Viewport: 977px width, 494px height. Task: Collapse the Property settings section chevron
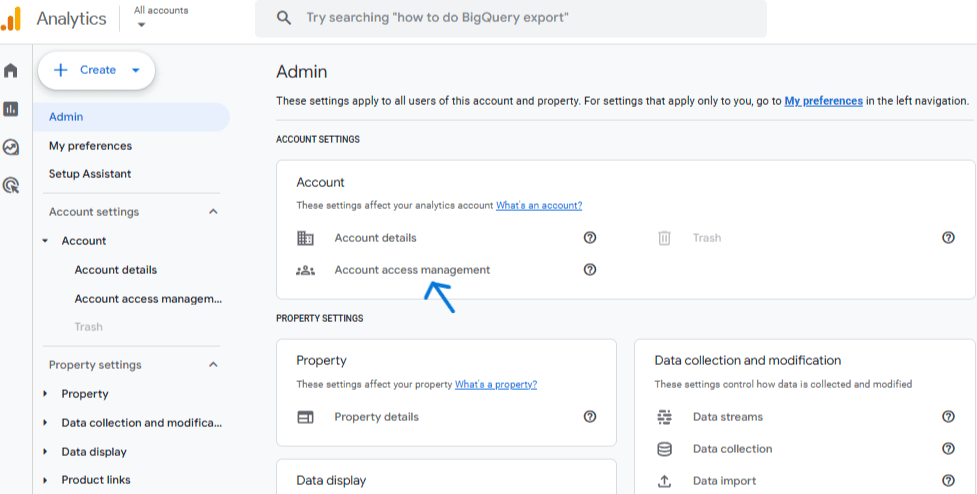pyautogui.click(x=213, y=365)
